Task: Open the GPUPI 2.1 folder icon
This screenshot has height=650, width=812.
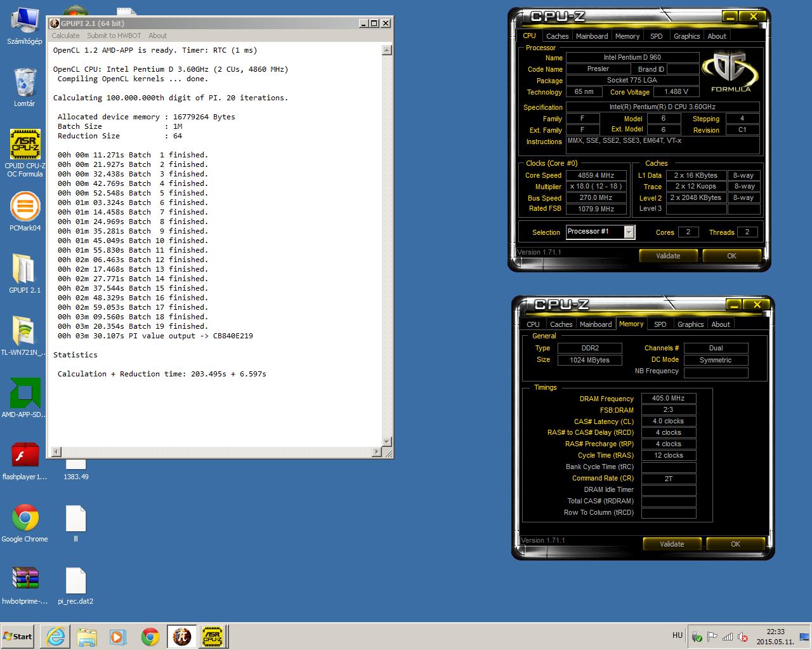Action: (25, 273)
